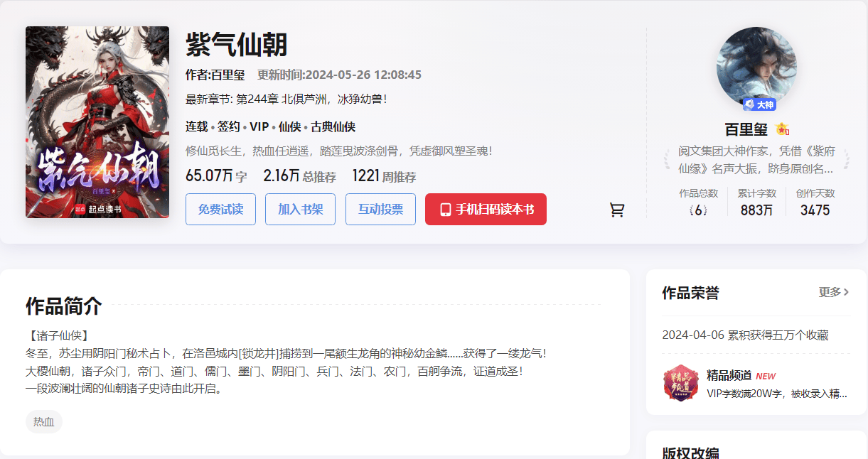Click the honor entry 2024-04-06 累积获得五万个收藏

(745, 335)
